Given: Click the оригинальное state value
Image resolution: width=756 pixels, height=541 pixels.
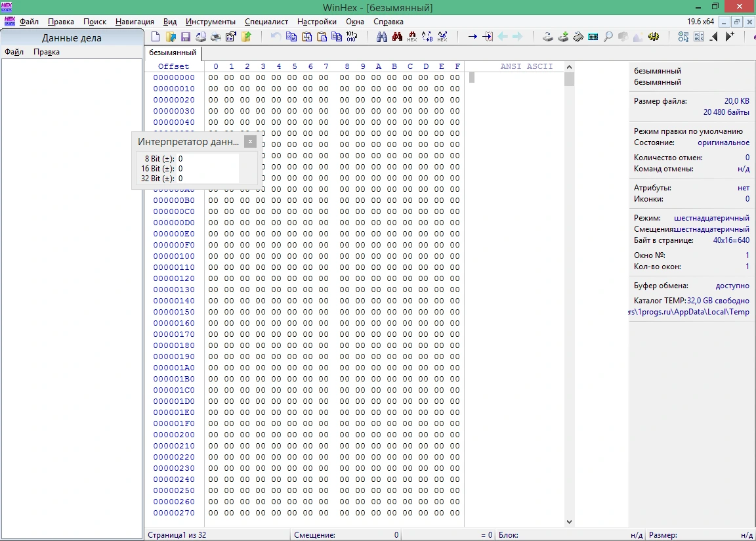Looking at the screenshot, I should point(723,142).
